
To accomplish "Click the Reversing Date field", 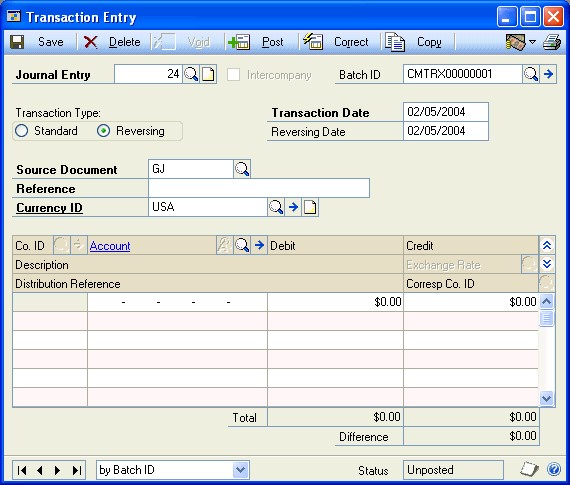I will 446,131.
